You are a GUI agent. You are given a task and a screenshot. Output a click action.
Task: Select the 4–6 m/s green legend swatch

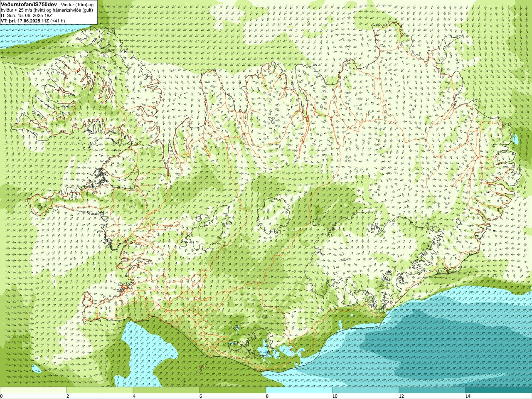pyautogui.click(x=166, y=390)
